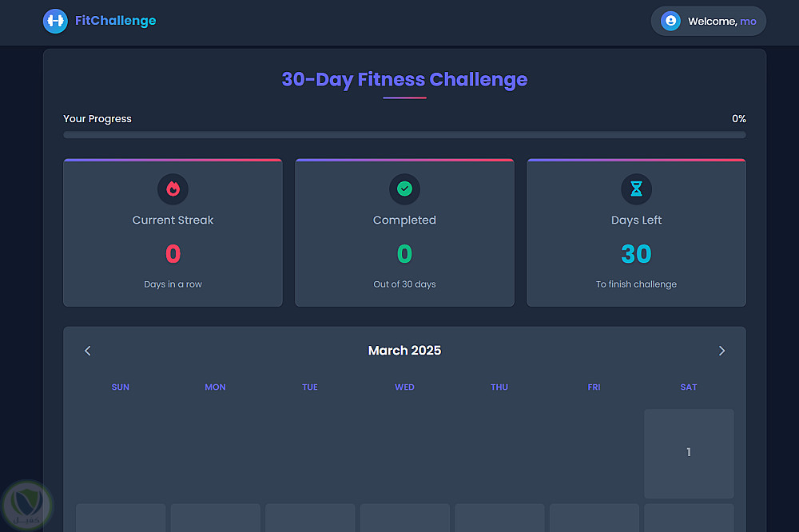The width and height of the screenshot is (799, 532).
Task: Click the 30-Day Fitness Challenge title
Action: point(404,80)
